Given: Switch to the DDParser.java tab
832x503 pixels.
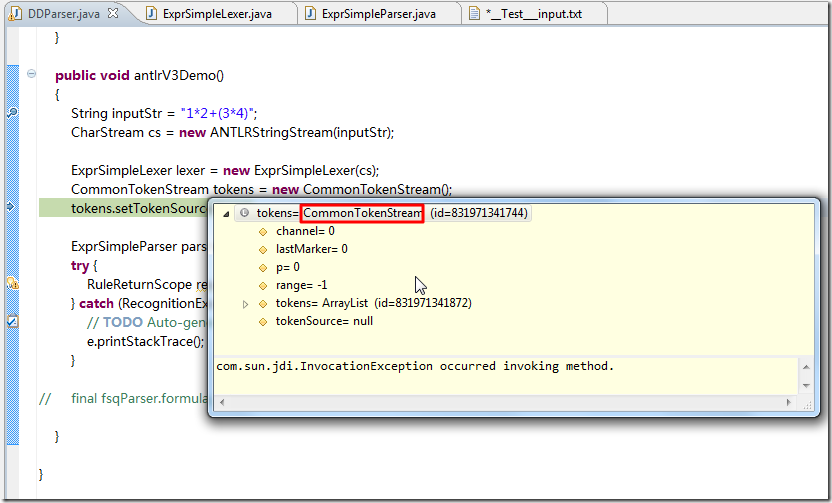Looking at the screenshot, I should [x=64, y=14].
